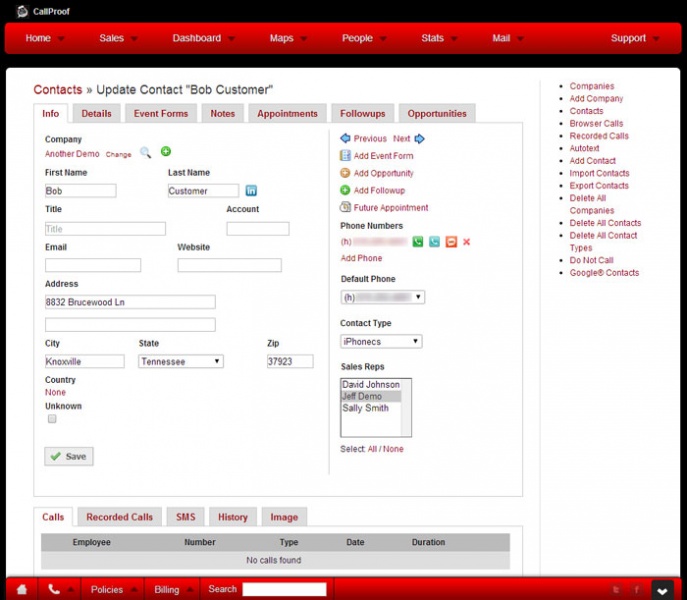
Task: Switch to the Notes tab
Action: click(x=223, y=114)
